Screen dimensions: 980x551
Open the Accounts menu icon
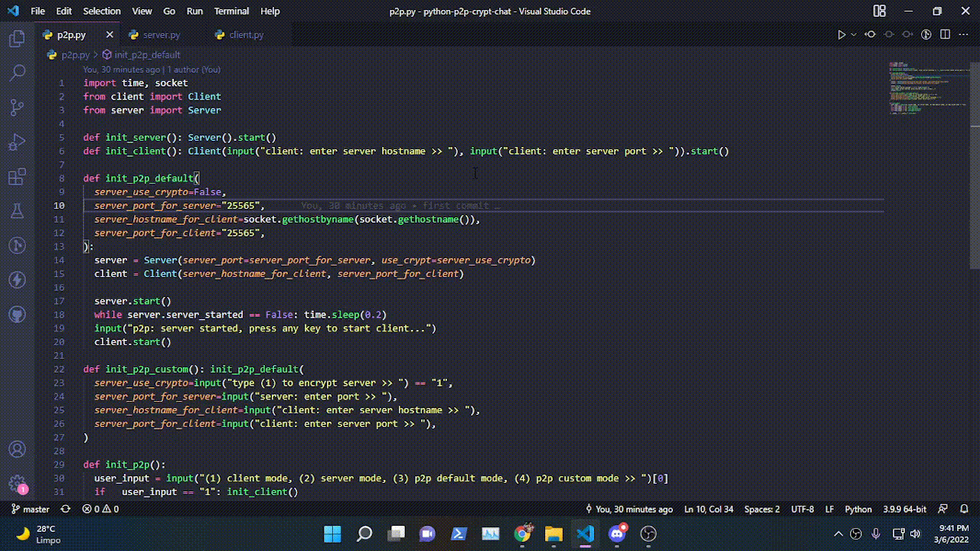tap(17, 449)
